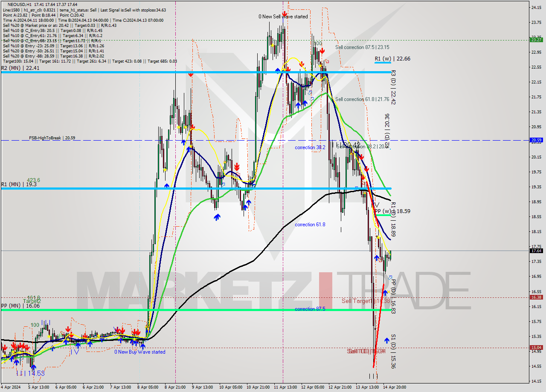Click the 'R2 (MN) | 22.41' label
This screenshot has width=546, height=392.
click(20, 68)
